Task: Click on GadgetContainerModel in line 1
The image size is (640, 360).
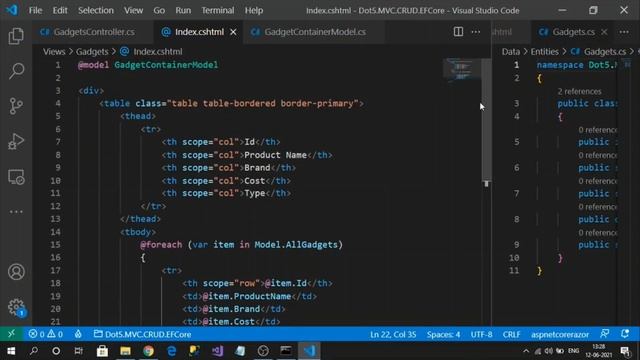Action: pyautogui.click(x=166, y=65)
